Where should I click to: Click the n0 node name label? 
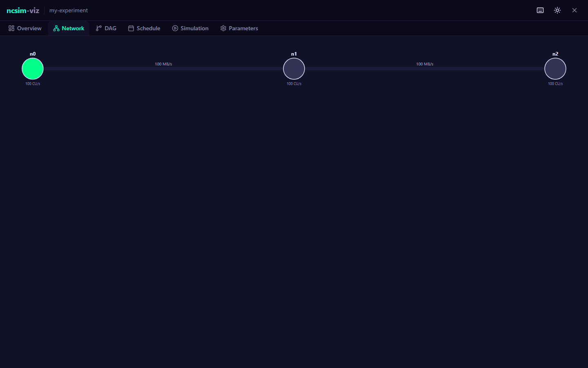pyautogui.click(x=33, y=54)
